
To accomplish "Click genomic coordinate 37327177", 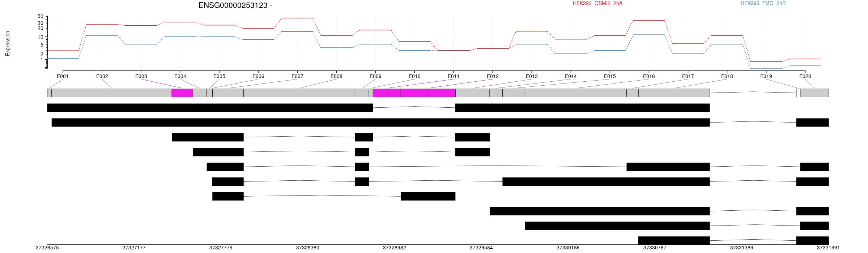I will [134, 248].
